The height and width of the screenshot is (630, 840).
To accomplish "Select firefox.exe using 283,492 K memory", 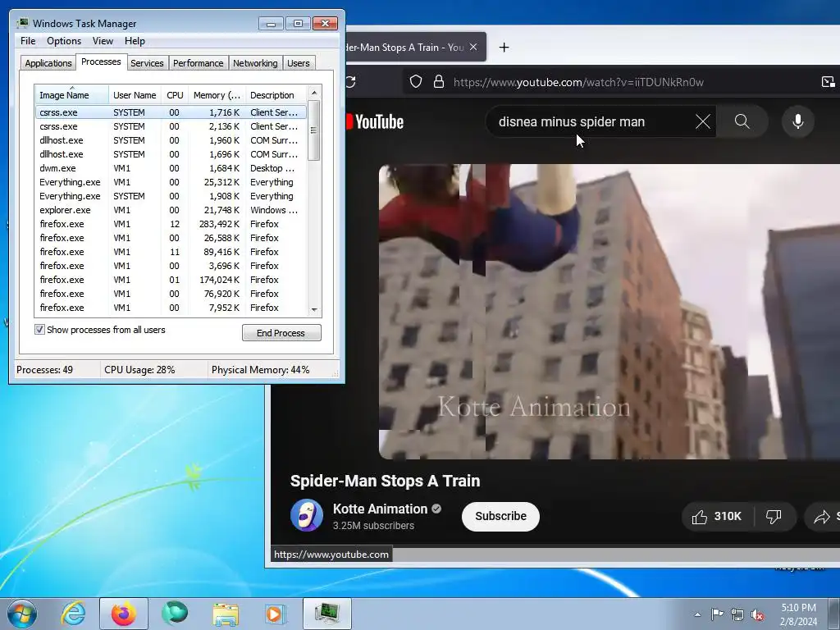I will pyautogui.click(x=171, y=224).
